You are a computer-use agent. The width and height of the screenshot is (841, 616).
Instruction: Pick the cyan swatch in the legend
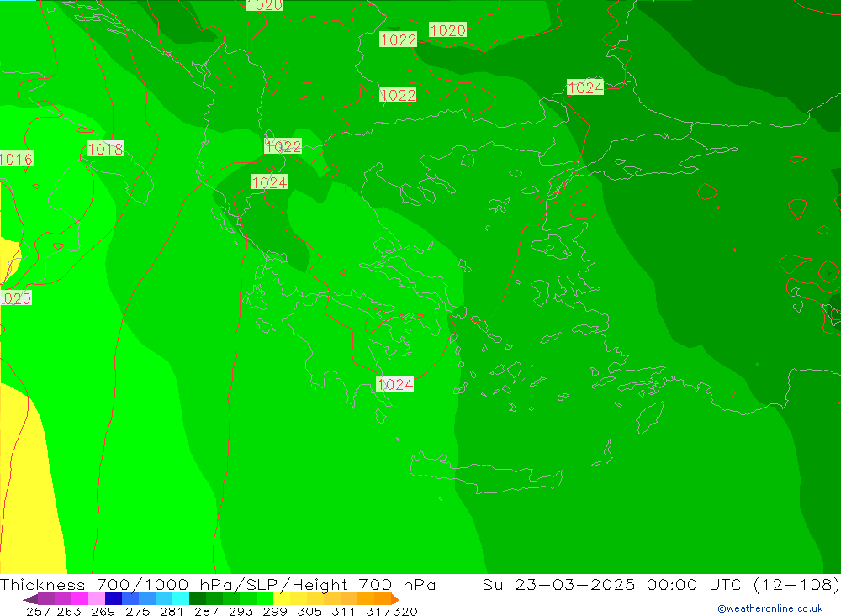(x=181, y=599)
